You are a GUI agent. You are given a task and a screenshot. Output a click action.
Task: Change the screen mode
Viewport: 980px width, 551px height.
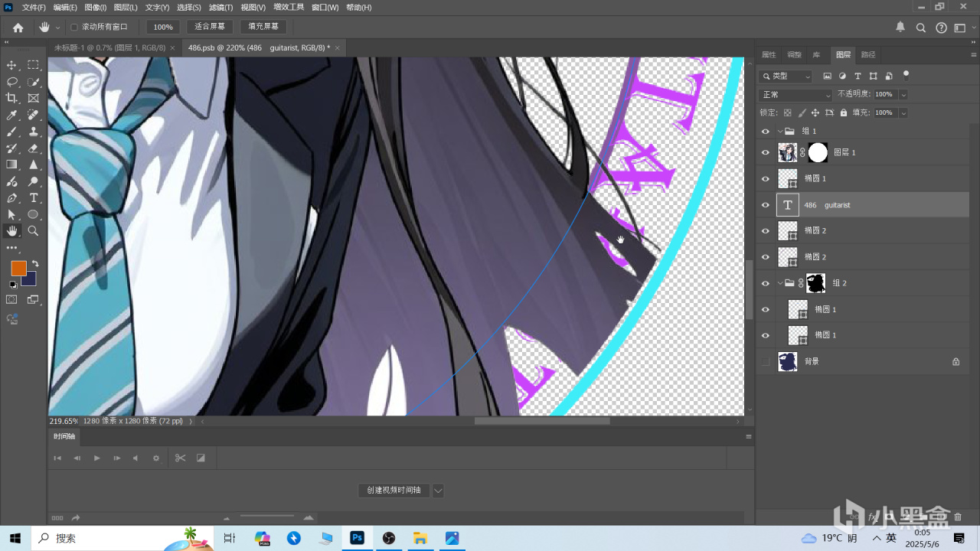tap(34, 300)
